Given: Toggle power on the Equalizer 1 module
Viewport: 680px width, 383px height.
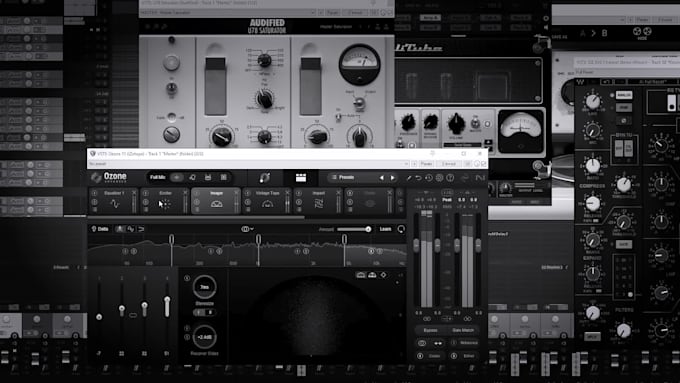Looking at the screenshot, I should [x=95, y=193].
